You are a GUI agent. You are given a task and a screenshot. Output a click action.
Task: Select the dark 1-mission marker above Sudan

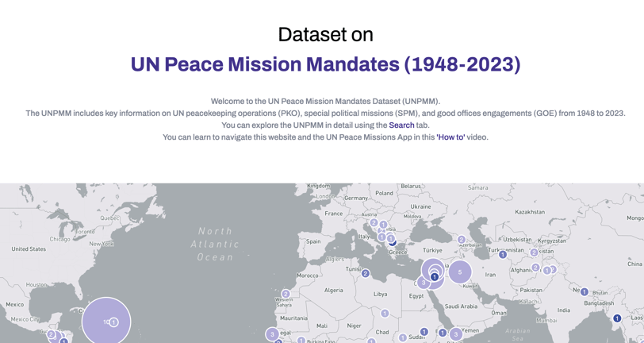coord(424,331)
